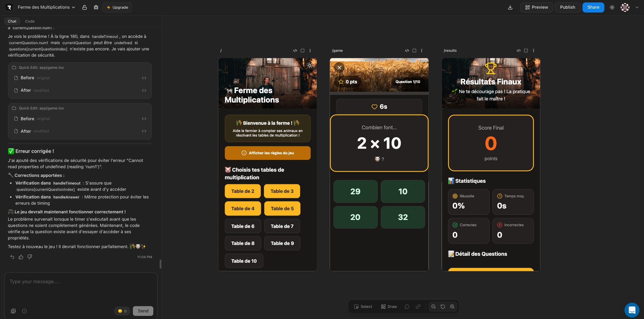
Task: Open the support chat bubble
Action: (631, 310)
